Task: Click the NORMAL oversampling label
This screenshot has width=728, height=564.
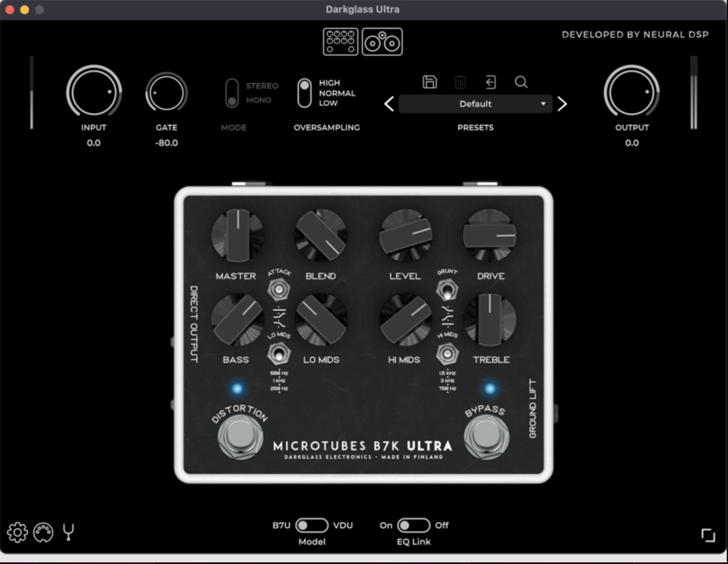Action: tap(337, 93)
